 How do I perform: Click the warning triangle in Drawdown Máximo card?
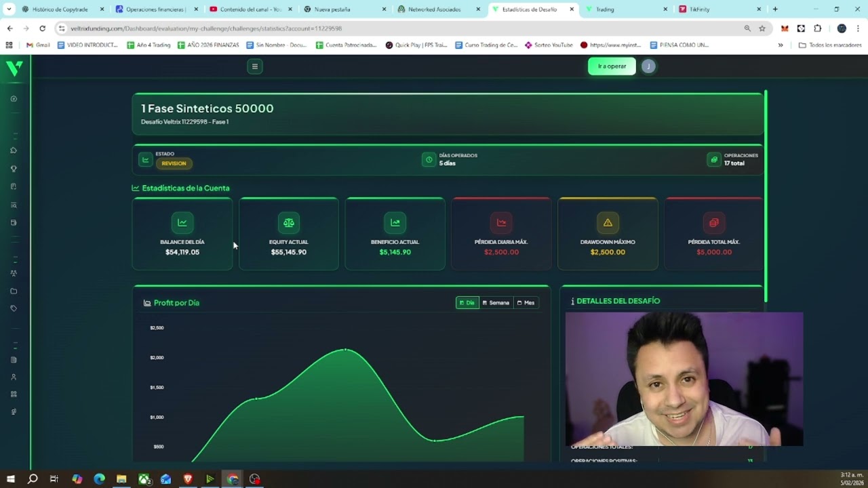(608, 222)
